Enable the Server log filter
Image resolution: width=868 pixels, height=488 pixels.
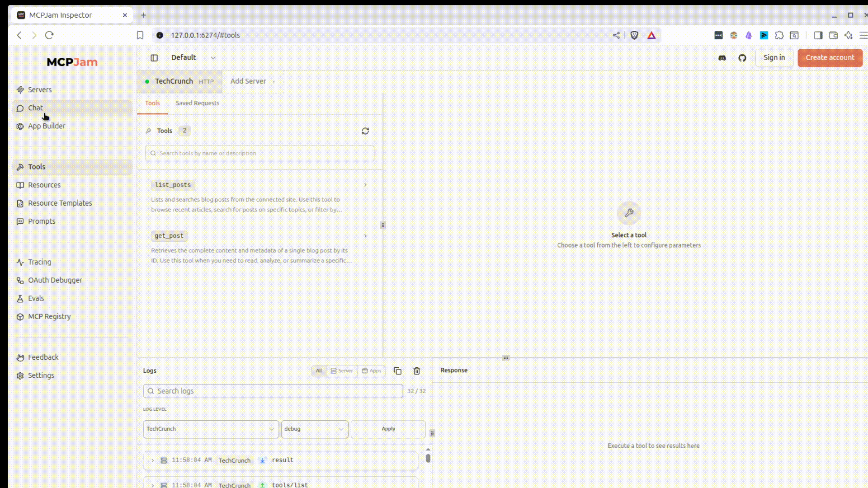point(341,371)
